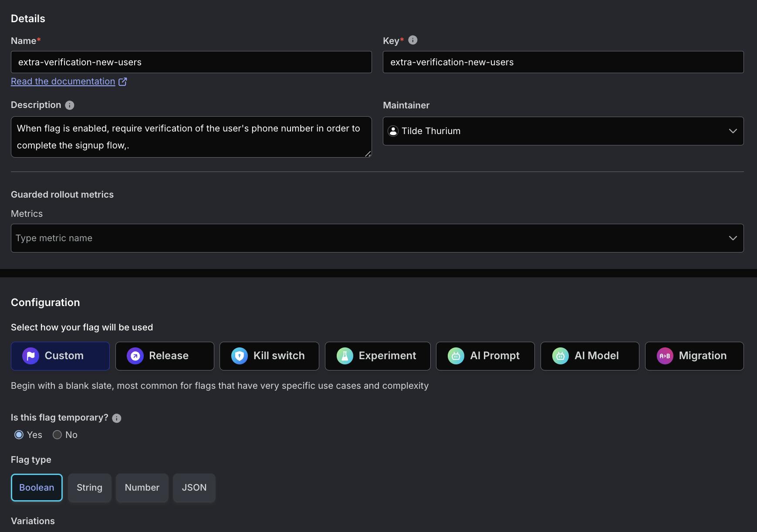Choose the Custom flag template
The height and width of the screenshot is (532, 757).
pyautogui.click(x=60, y=356)
